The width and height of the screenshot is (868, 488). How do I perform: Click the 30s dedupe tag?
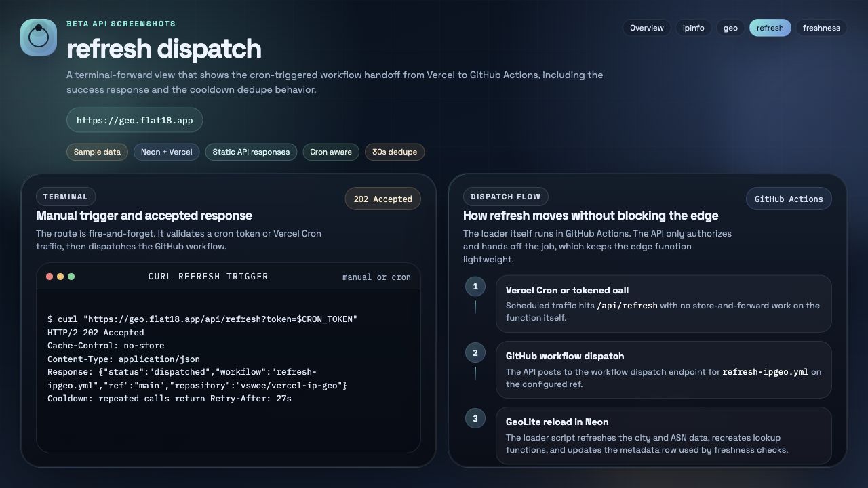[395, 152]
